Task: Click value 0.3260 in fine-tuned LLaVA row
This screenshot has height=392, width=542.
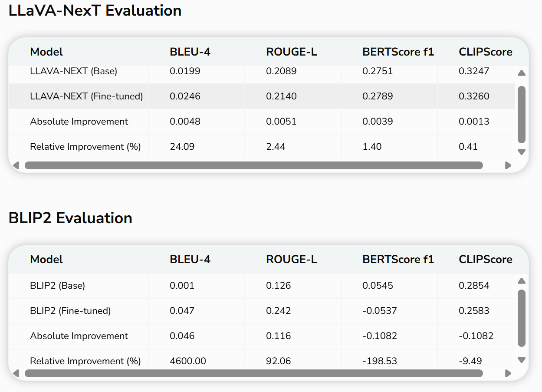Action: (x=474, y=96)
